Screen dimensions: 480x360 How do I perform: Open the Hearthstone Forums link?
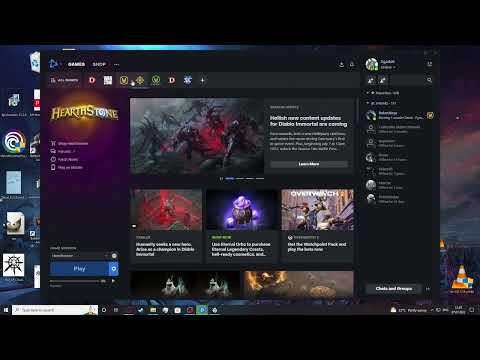[62, 151]
